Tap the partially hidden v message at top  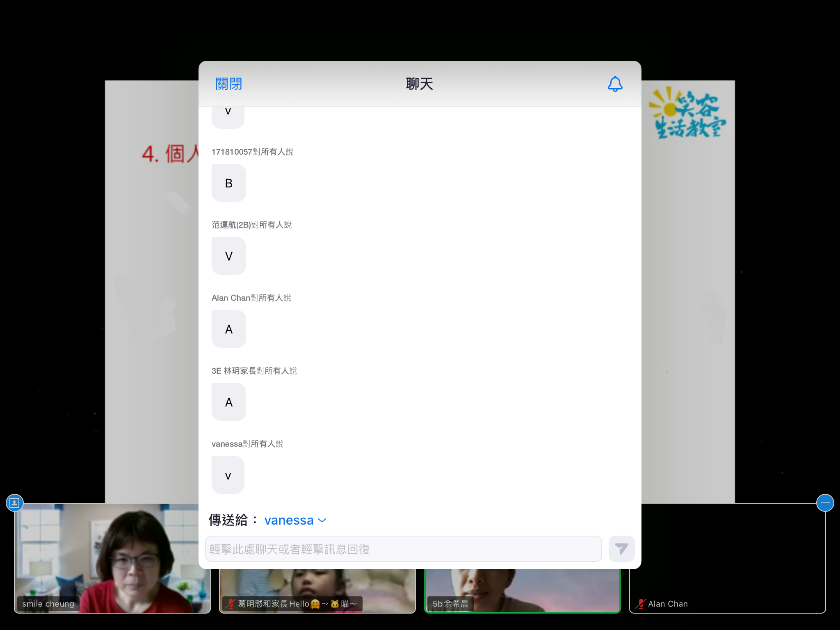228,118
